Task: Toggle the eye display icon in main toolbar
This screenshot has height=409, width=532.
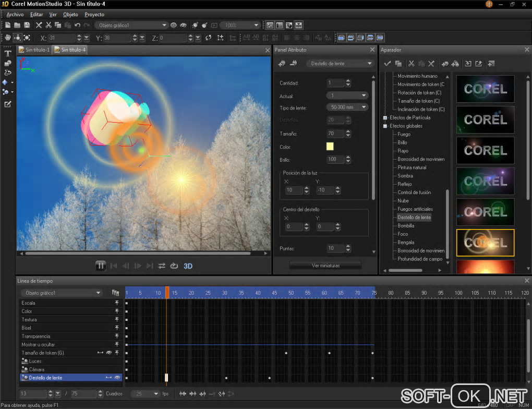Action: tap(183, 25)
